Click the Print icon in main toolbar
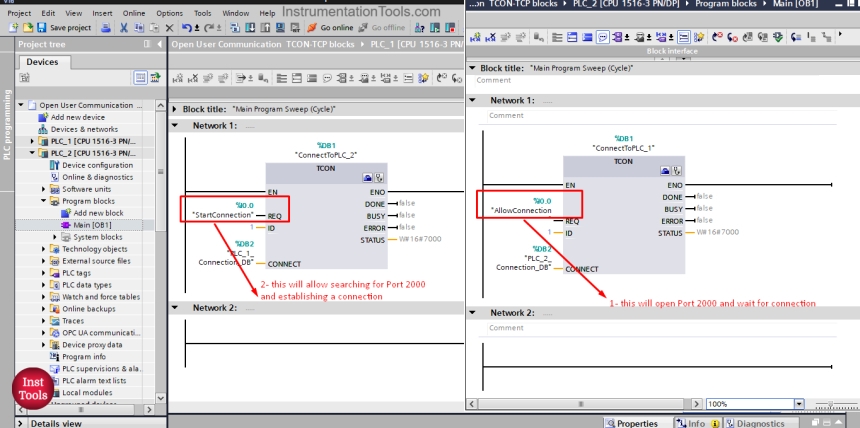This screenshot has height=428, width=860. [108, 27]
